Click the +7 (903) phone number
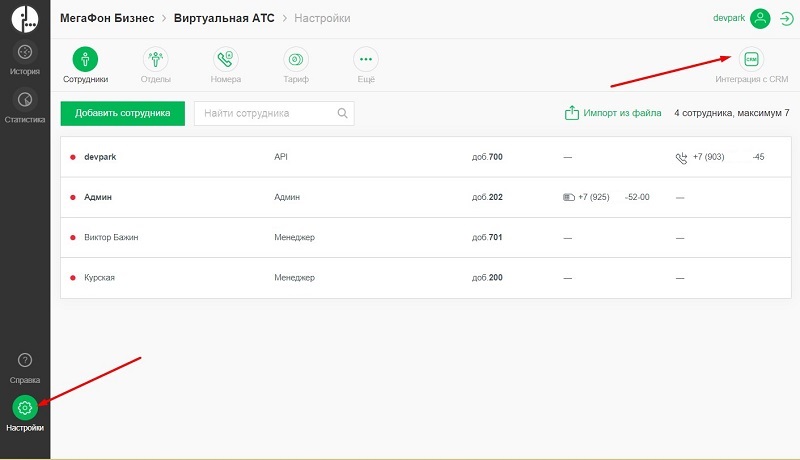This screenshot has width=800, height=460. tap(728, 157)
